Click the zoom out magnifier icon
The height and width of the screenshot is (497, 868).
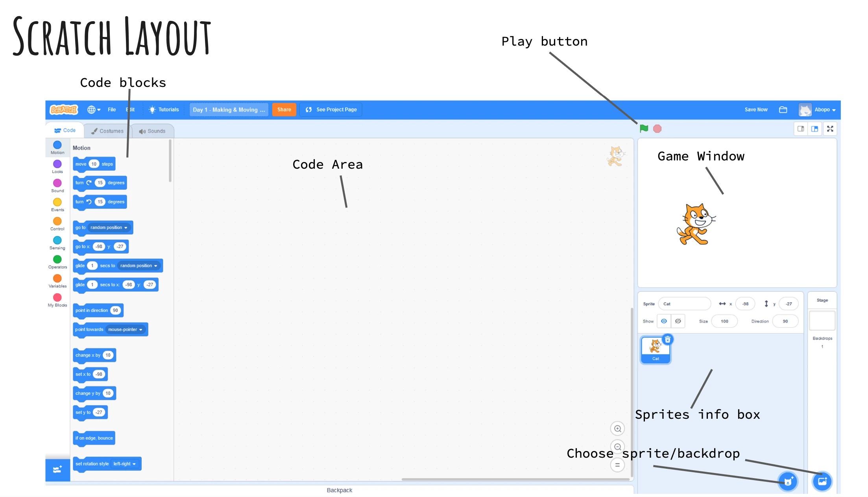617,447
